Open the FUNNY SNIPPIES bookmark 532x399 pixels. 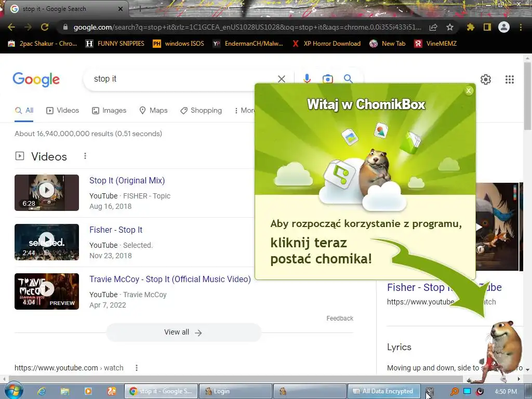(115, 44)
